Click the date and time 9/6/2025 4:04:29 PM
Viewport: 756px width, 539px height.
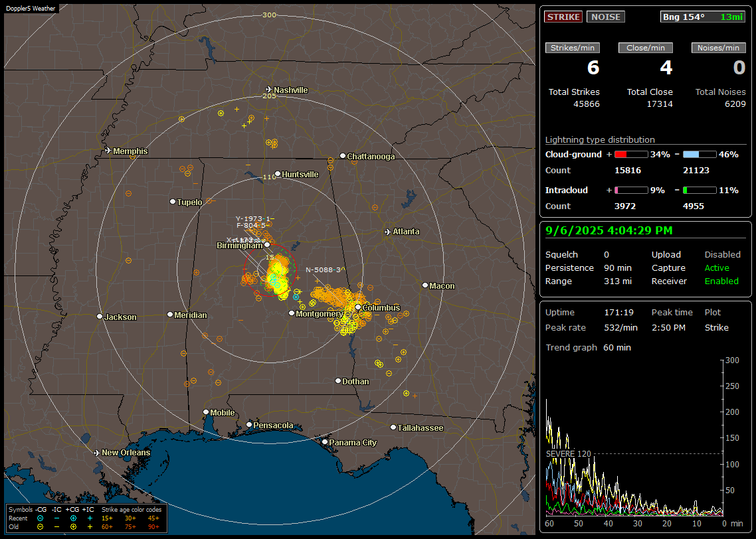coord(609,231)
